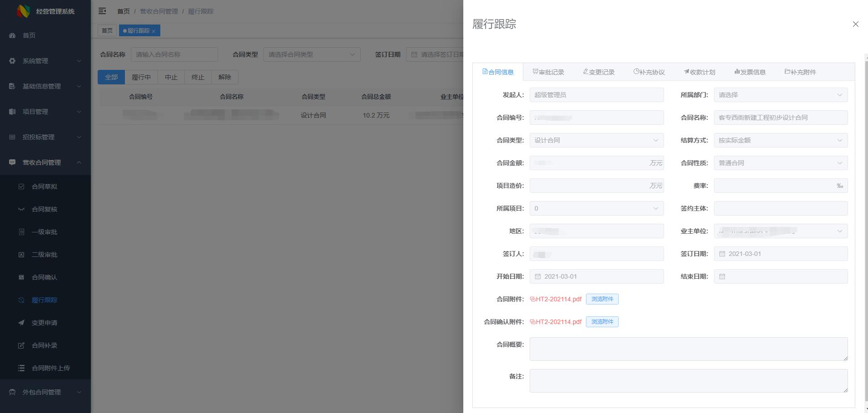Click 浏览附件 button beside 合同确认附件
The height and width of the screenshot is (413, 868).
(x=602, y=322)
